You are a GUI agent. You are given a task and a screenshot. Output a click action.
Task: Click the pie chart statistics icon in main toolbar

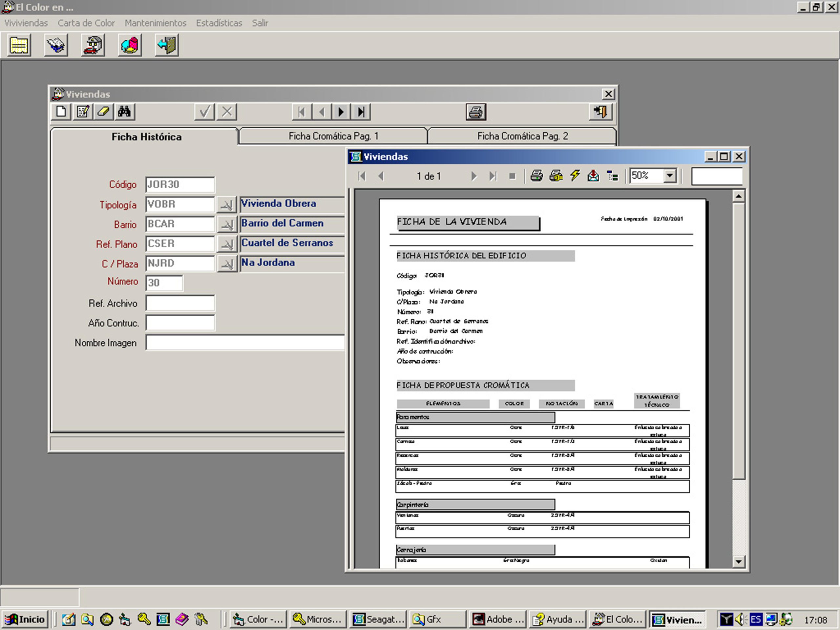130,46
